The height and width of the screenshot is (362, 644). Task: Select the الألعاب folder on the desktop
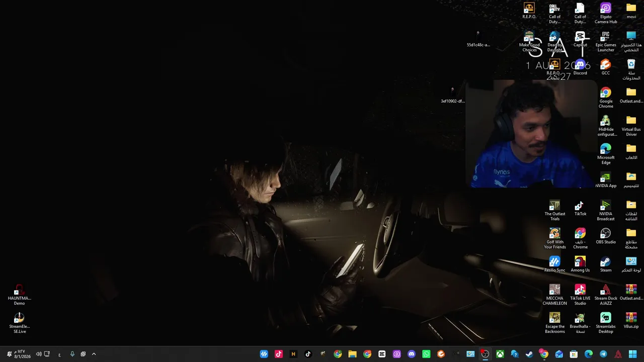point(631,152)
